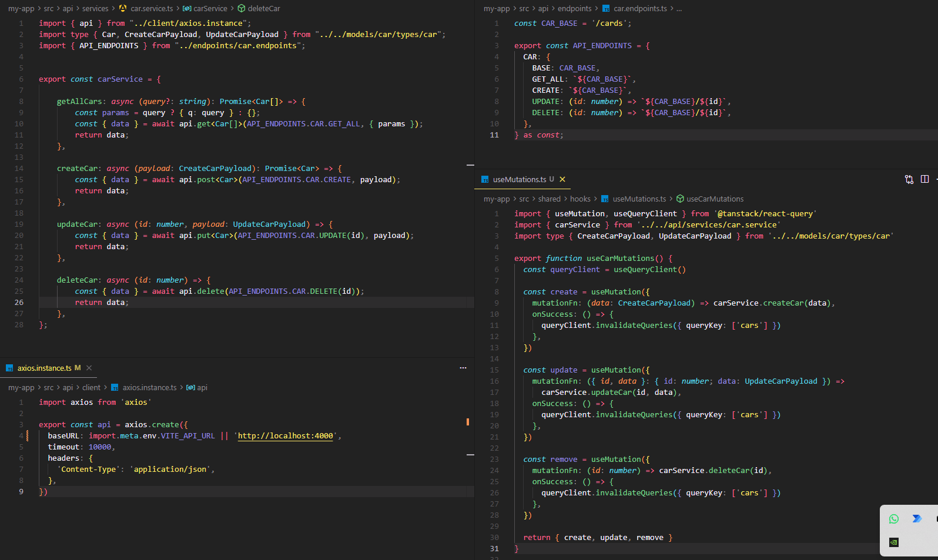Open the client folder breadcrumb
This screenshot has height=560, width=938.
91,387
